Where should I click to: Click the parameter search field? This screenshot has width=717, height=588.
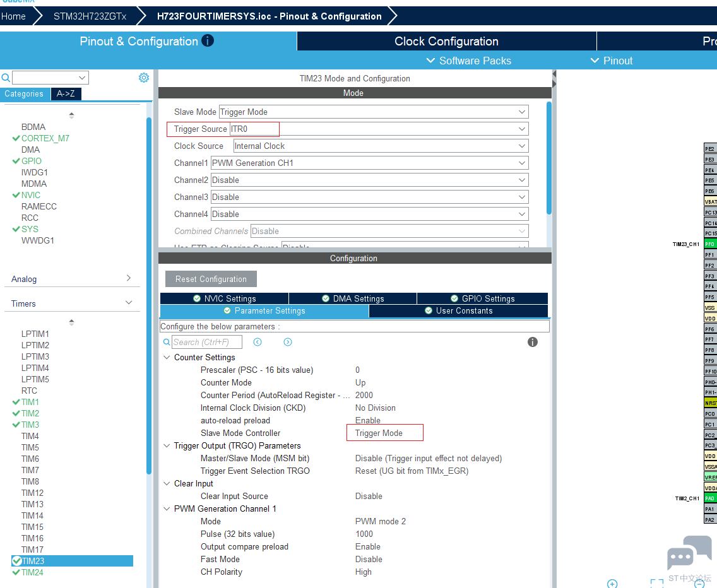pyautogui.click(x=206, y=342)
